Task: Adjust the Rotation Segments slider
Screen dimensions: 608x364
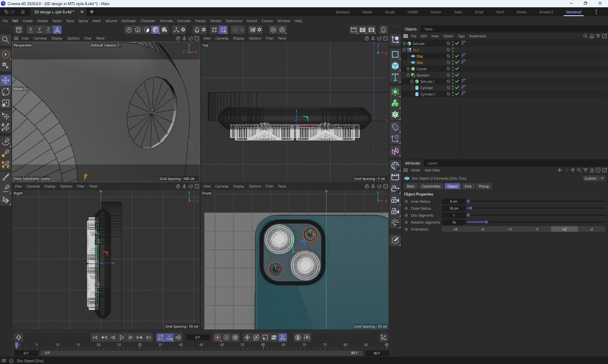Action: click(x=486, y=222)
